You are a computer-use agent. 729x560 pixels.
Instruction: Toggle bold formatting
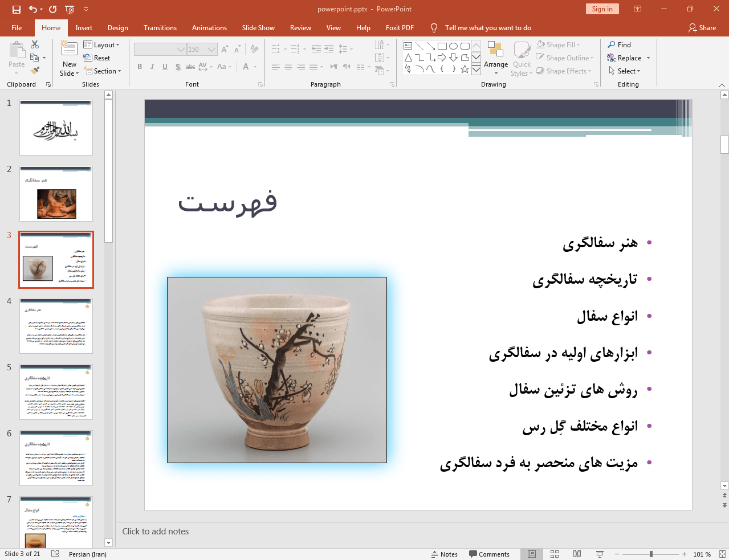140,67
